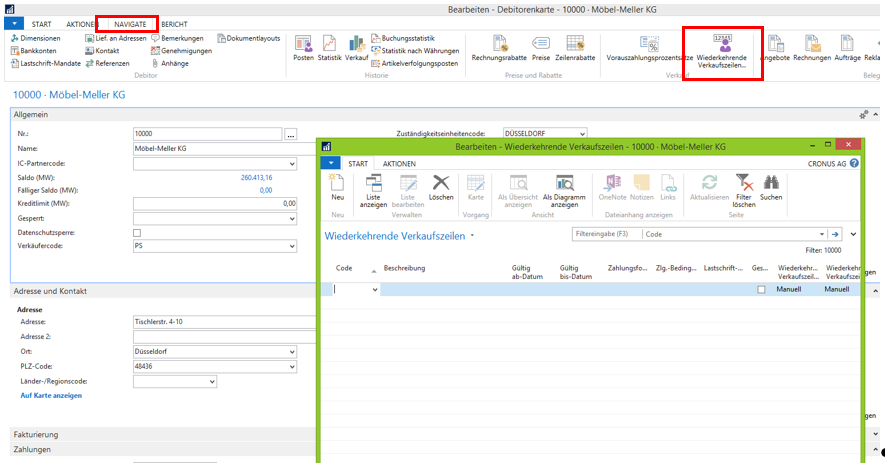The image size is (885, 465).
Task: Open the Gesperrt dropdown
Action: coord(292,218)
